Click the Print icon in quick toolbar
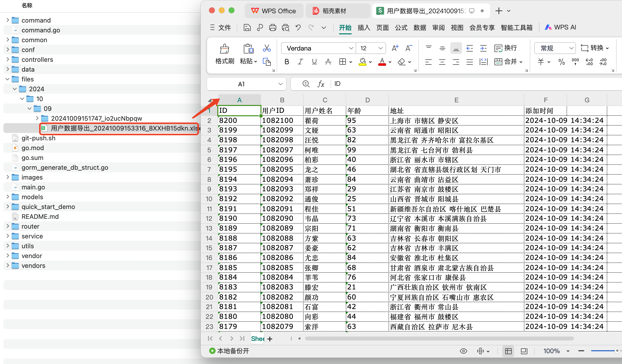 tap(272, 27)
